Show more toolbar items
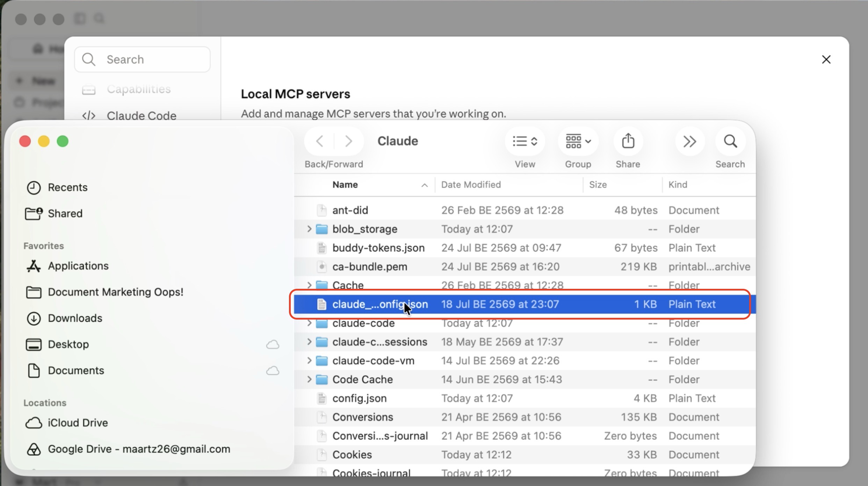Viewport: 868px width, 486px height. click(x=690, y=141)
